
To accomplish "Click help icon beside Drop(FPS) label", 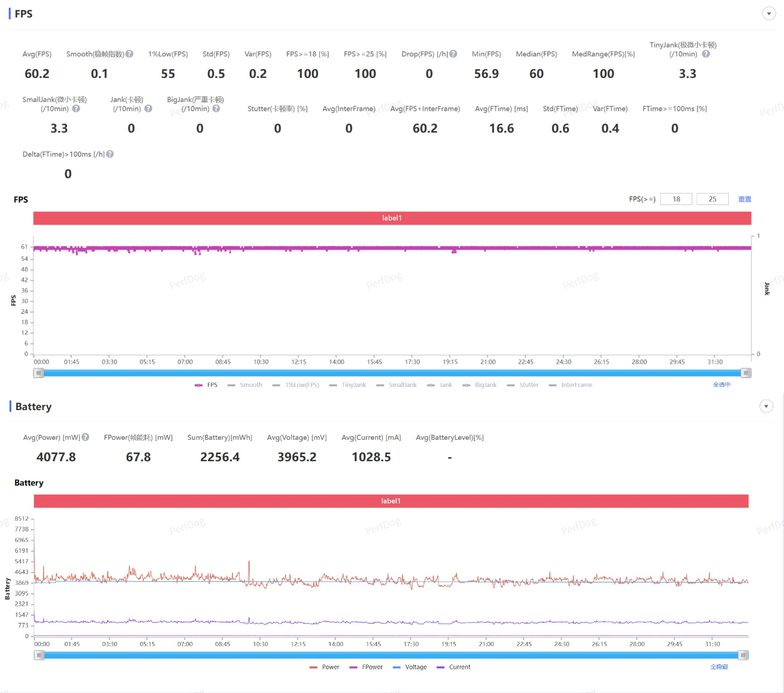I will (454, 54).
